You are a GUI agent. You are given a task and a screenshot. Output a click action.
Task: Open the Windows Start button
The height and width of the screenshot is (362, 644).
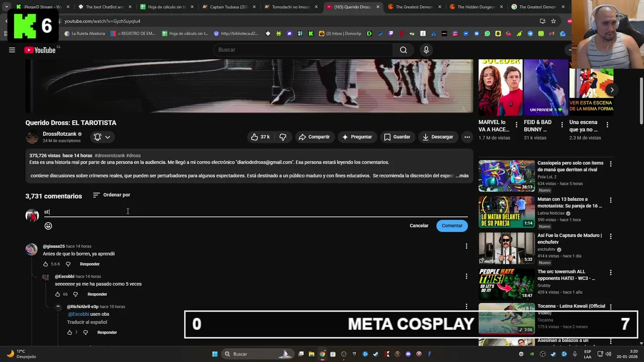tap(214, 354)
